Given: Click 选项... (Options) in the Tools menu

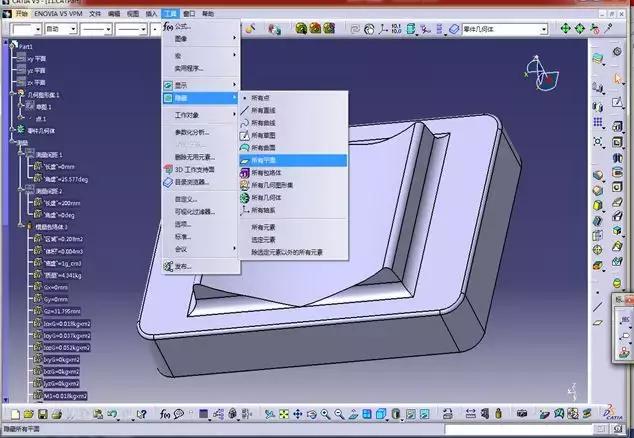Looking at the screenshot, I should tap(183, 224).
